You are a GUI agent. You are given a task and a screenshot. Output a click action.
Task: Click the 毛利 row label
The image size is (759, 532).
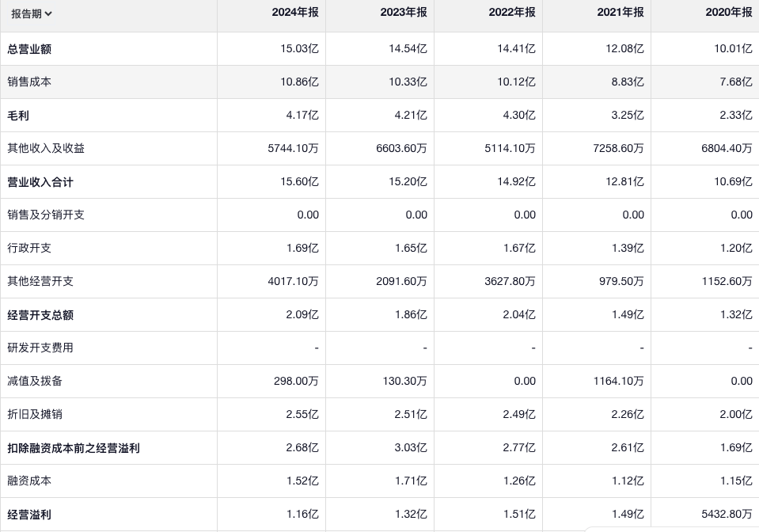coord(18,116)
